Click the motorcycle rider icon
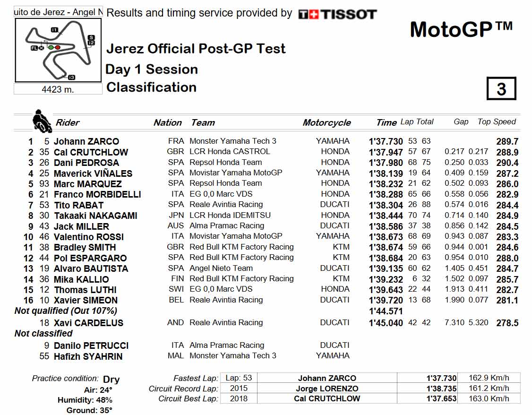 (x=42, y=121)
